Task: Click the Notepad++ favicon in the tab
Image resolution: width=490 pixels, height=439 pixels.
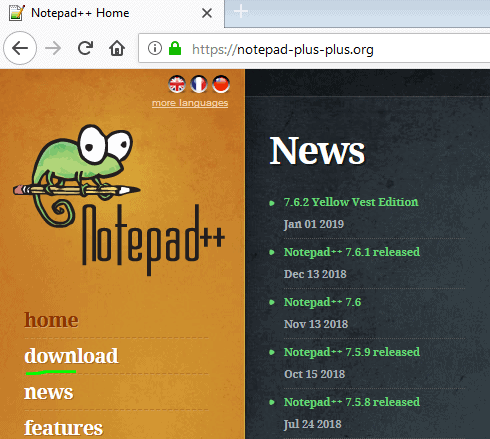Action: click(x=16, y=13)
